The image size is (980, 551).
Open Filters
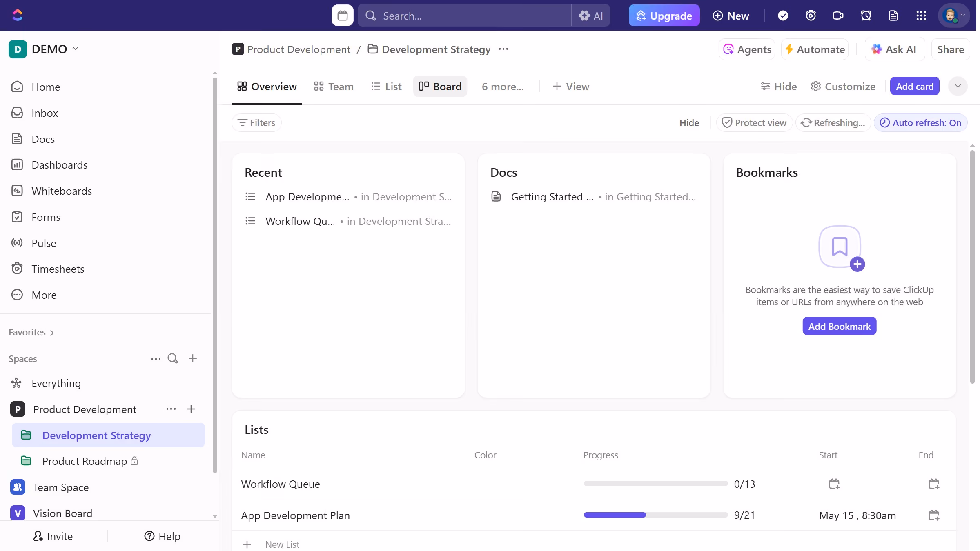[256, 123]
